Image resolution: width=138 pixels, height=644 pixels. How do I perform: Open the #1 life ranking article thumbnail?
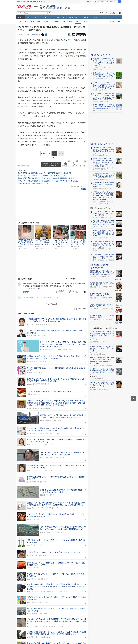[119, 61]
